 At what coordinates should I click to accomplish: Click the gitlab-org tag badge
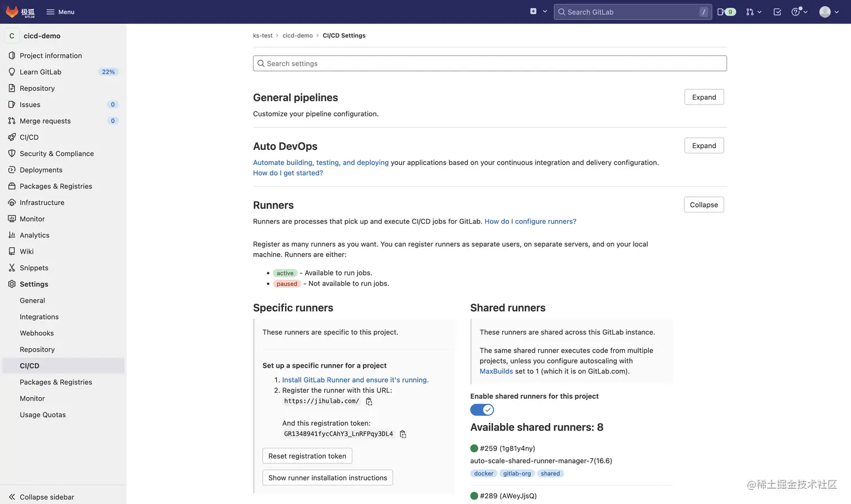(517, 474)
